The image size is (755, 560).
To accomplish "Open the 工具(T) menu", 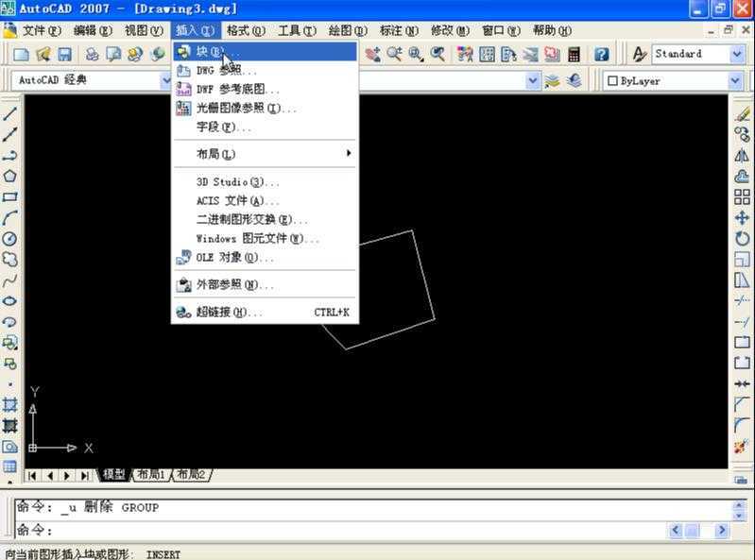I will click(x=297, y=31).
